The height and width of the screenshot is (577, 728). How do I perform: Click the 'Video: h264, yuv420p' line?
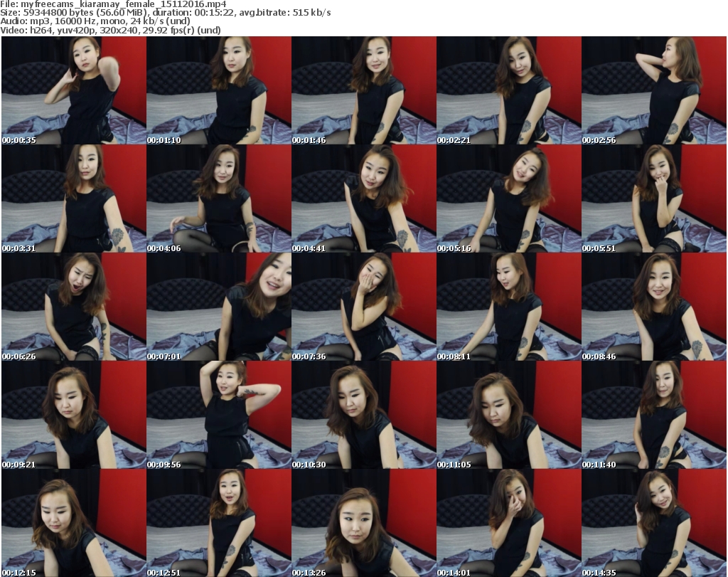click(110, 30)
